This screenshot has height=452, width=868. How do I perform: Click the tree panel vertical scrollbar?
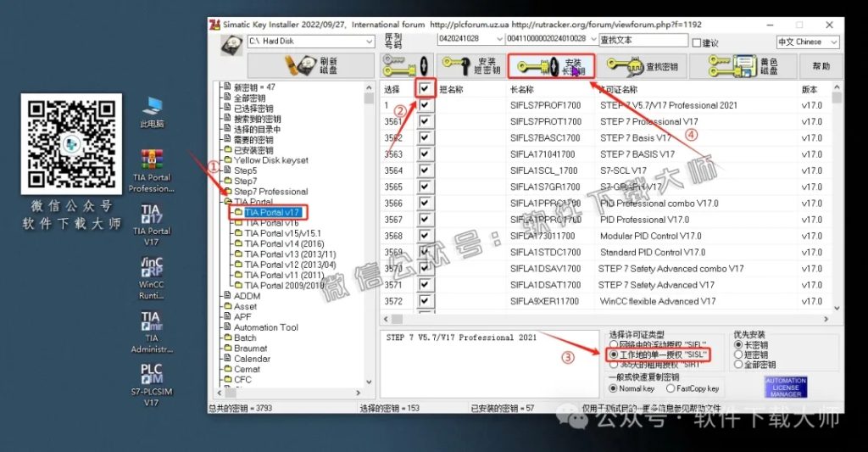(369, 234)
